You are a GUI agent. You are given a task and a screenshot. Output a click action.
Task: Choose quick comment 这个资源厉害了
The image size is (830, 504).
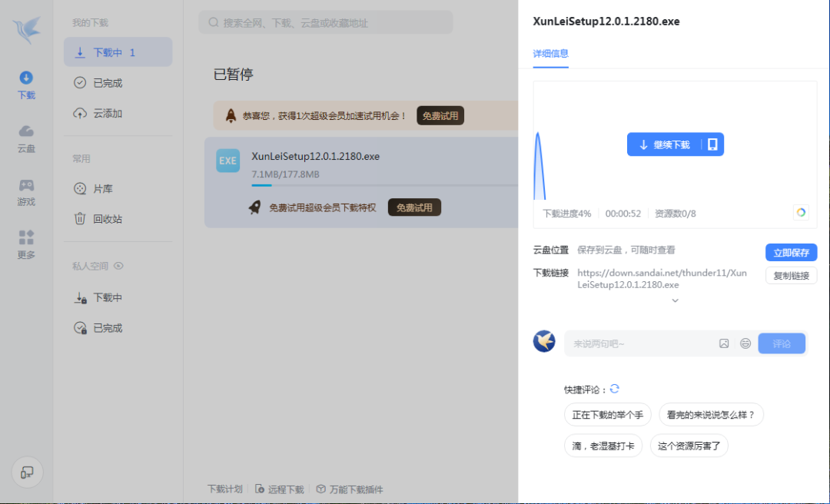pyautogui.click(x=689, y=446)
